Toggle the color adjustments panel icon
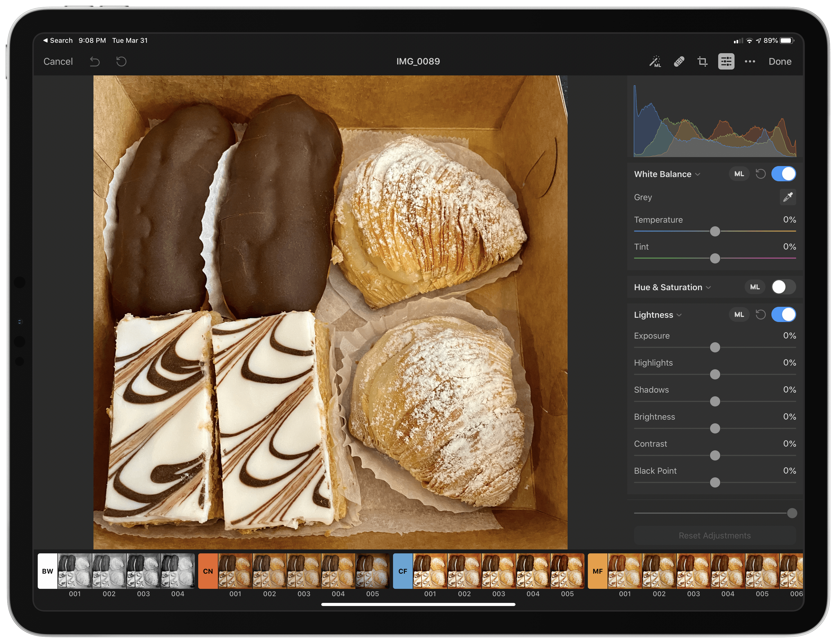 point(726,61)
